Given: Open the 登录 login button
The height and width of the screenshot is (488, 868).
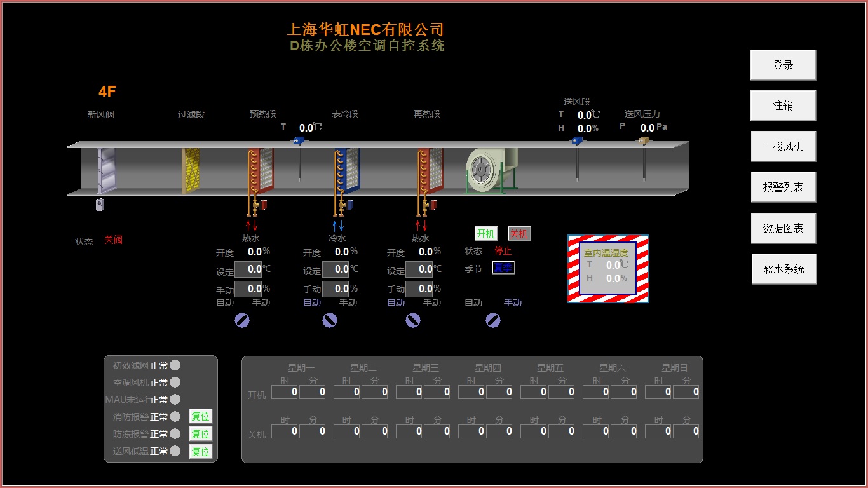Looking at the screenshot, I should [x=783, y=65].
